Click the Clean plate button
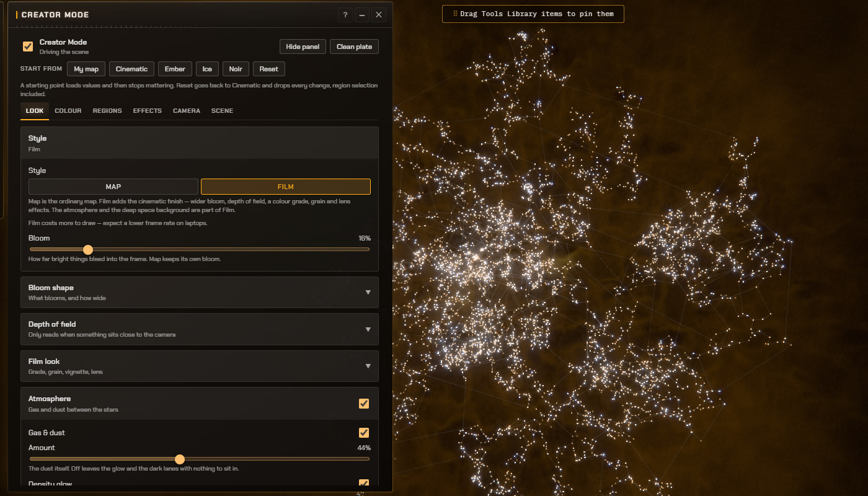Screen dimensions: 868x496 coord(354,46)
